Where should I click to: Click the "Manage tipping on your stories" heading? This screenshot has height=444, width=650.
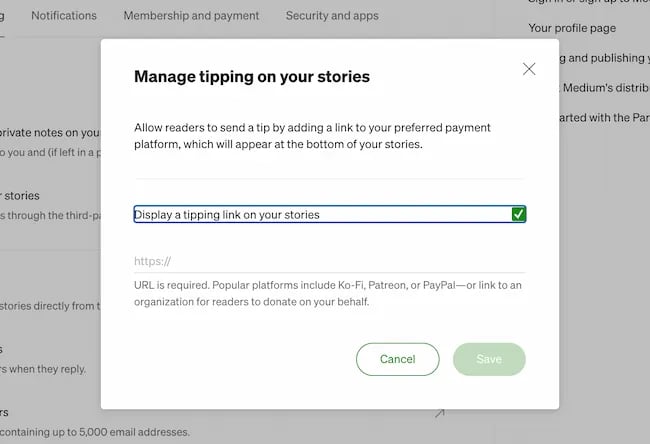coord(252,76)
